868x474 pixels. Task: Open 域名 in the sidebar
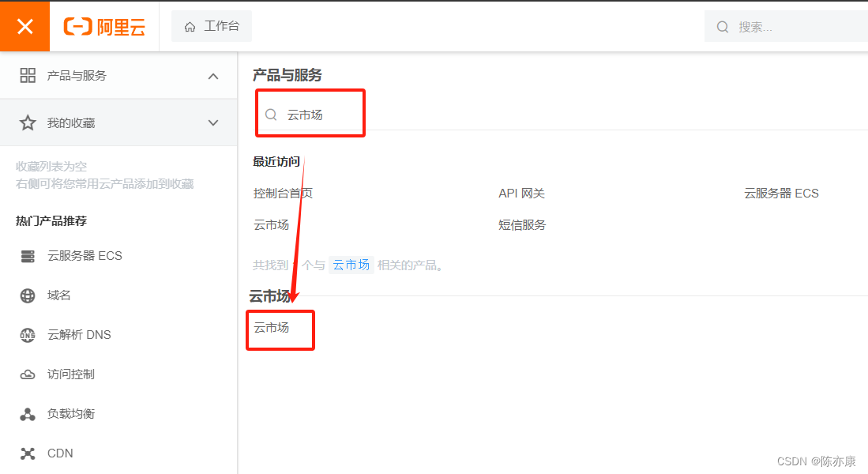click(58, 295)
